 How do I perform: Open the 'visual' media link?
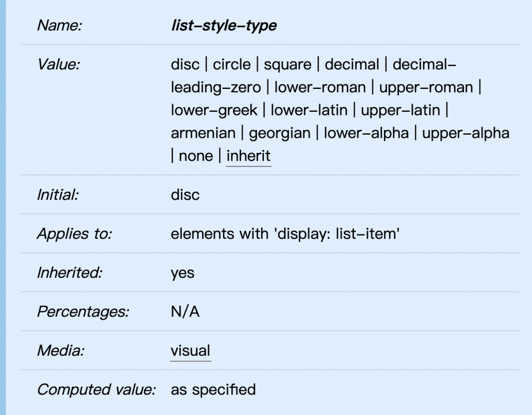point(191,351)
